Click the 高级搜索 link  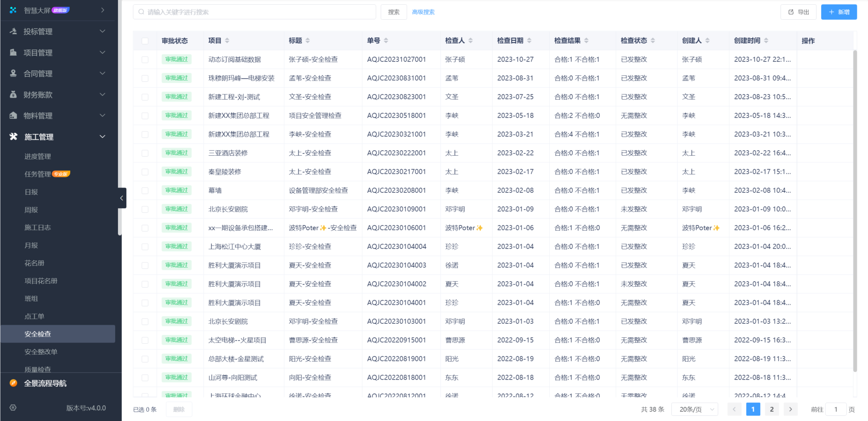point(423,12)
